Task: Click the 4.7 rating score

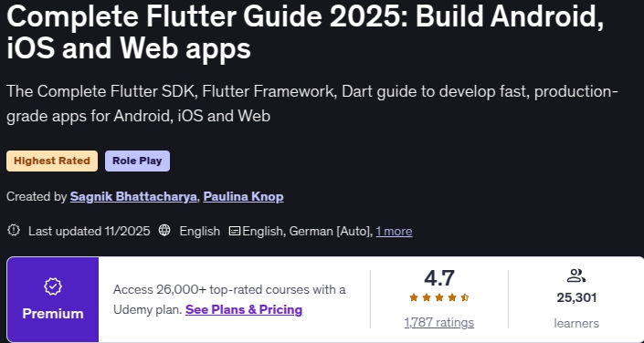Action: click(438, 278)
